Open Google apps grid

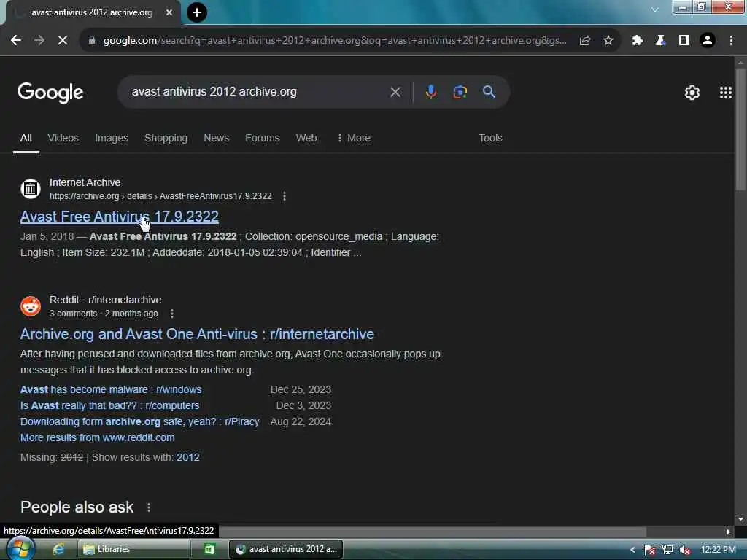[726, 93]
